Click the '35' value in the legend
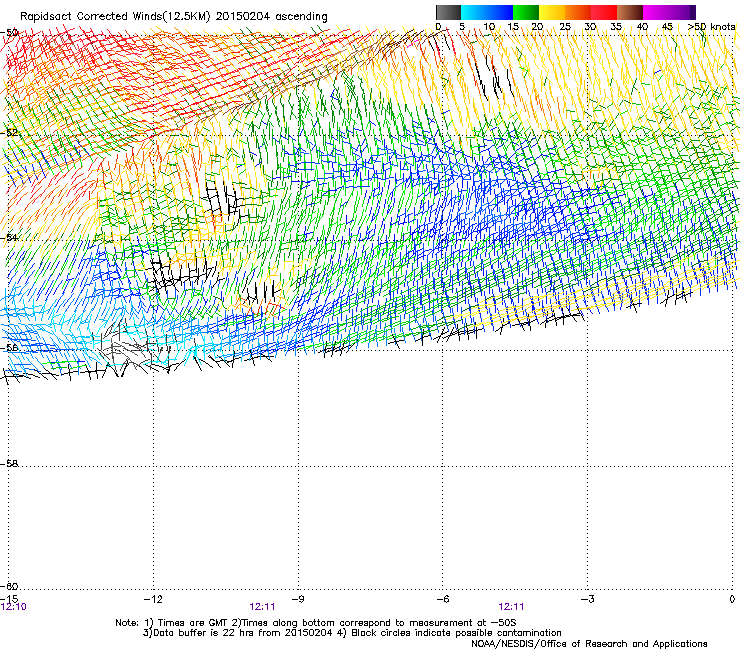Image resolution: width=740 pixels, height=650 pixels. pyautogui.click(x=616, y=26)
